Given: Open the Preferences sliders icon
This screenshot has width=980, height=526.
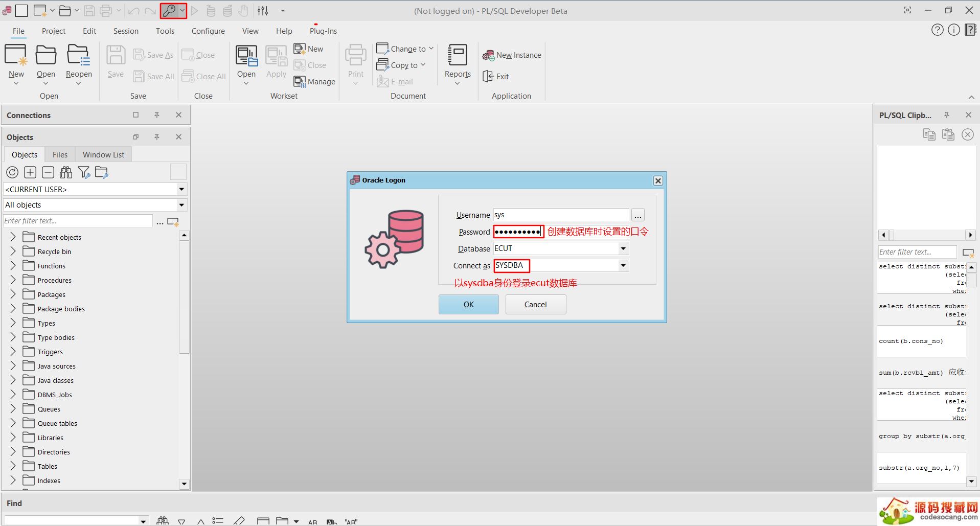Looking at the screenshot, I should pos(263,10).
